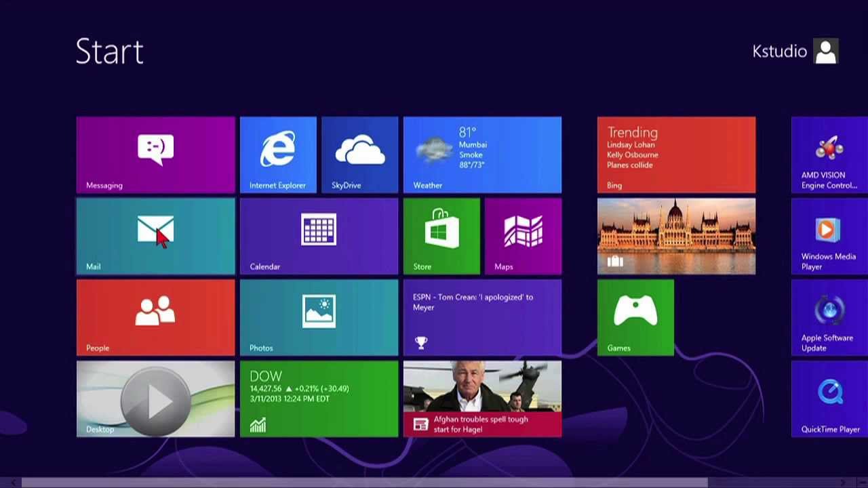Launch Internet Explorer tile
The height and width of the screenshot is (488, 868).
[278, 155]
